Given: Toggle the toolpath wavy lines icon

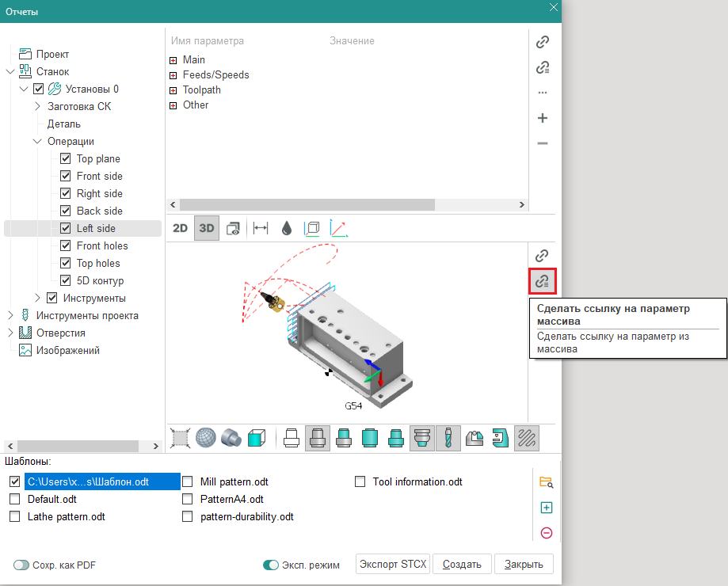Looking at the screenshot, I should pos(526,438).
